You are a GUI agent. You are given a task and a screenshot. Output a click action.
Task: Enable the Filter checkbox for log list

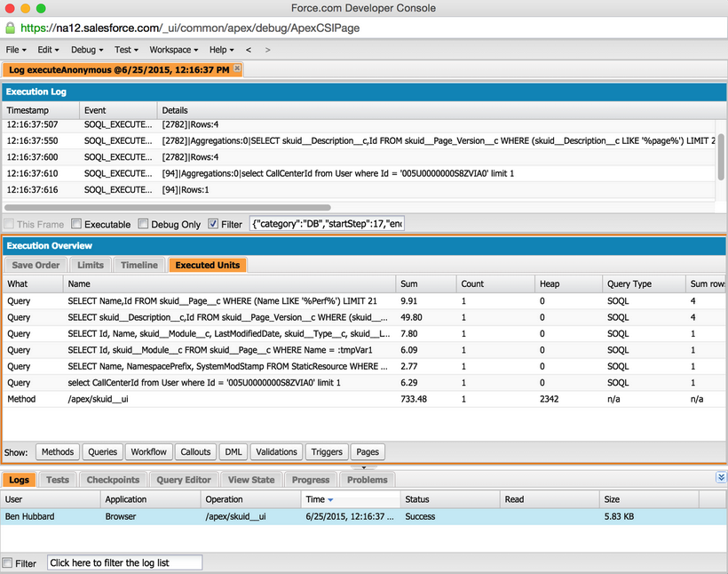pos(8,562)
